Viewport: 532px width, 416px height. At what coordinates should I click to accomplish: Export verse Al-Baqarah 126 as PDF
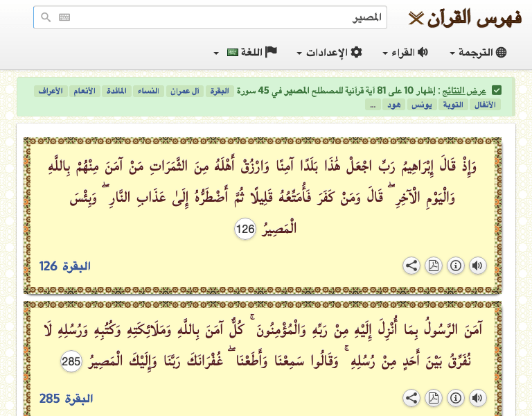click(x=433, y=266)
